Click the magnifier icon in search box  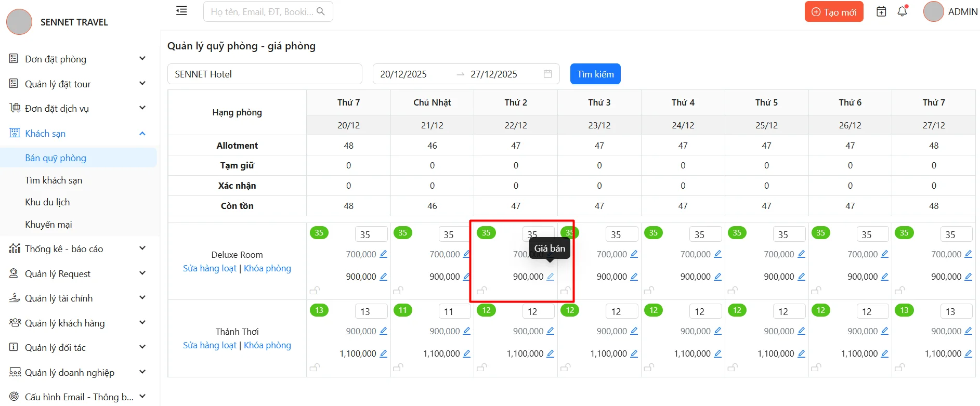pyautogui.click(x=321, y=11)
